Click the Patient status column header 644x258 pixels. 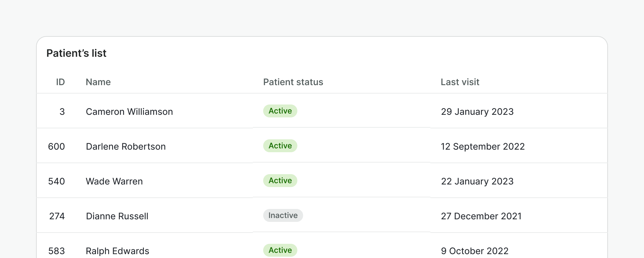click(x=293, y=82)
